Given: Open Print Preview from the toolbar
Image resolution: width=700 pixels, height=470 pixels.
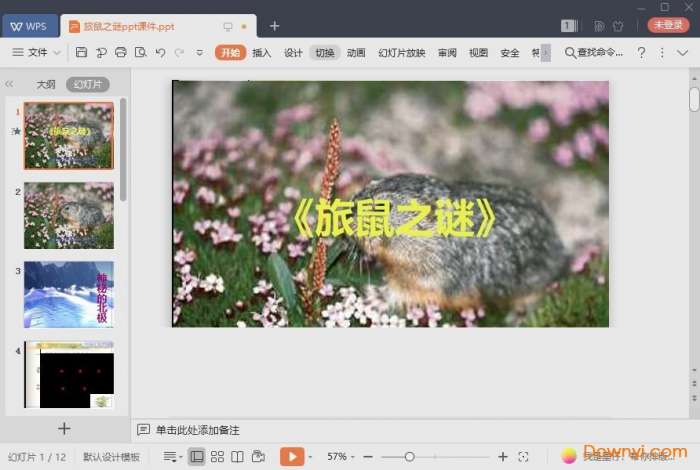Looking at the screenshot, I should [140, 52].
